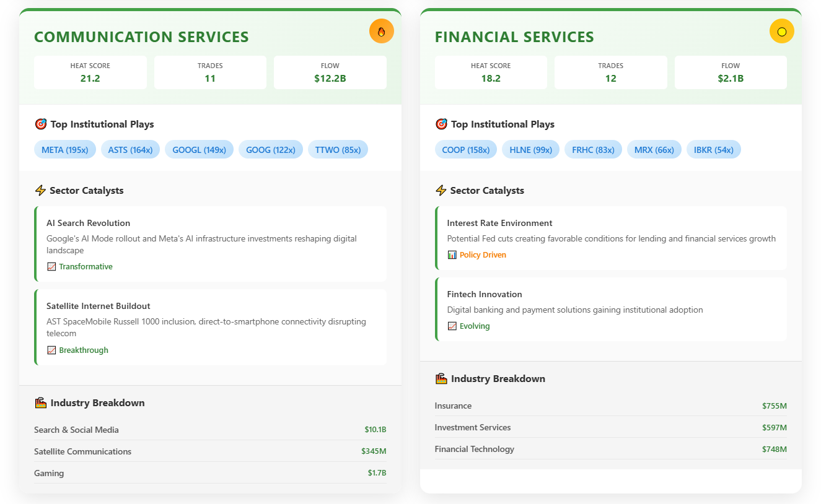821x504 pixels.
Task: Select the ASTS (164x) ticker chip
Action: [x=130, y=150]
